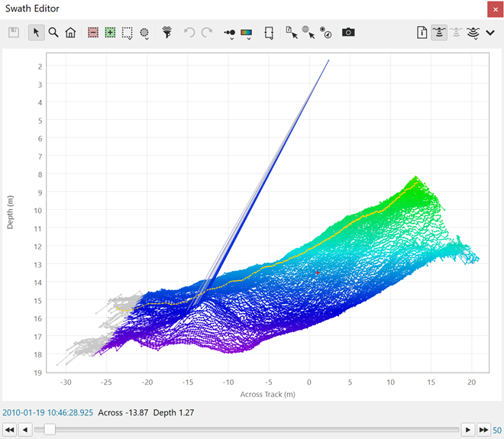The image size is (504, 439).
Task: Open the info document icon
Action: pos(422,33)
